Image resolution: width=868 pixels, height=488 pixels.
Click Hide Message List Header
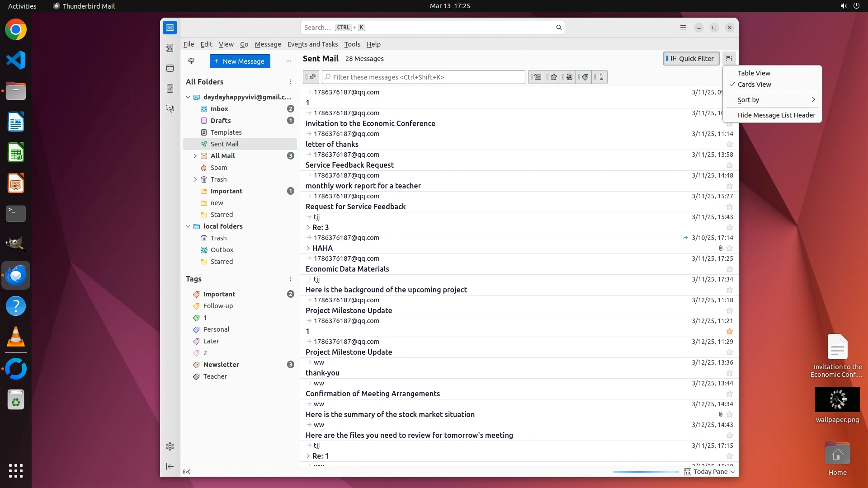[776, 115]
